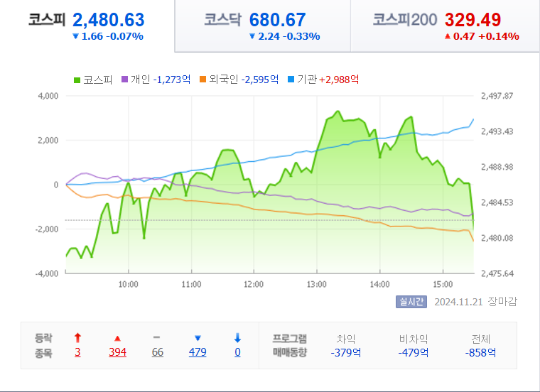Screen dimensions: 540x392
Task: Open the falling stocks count link 479
Action: [x=198, y=352]
